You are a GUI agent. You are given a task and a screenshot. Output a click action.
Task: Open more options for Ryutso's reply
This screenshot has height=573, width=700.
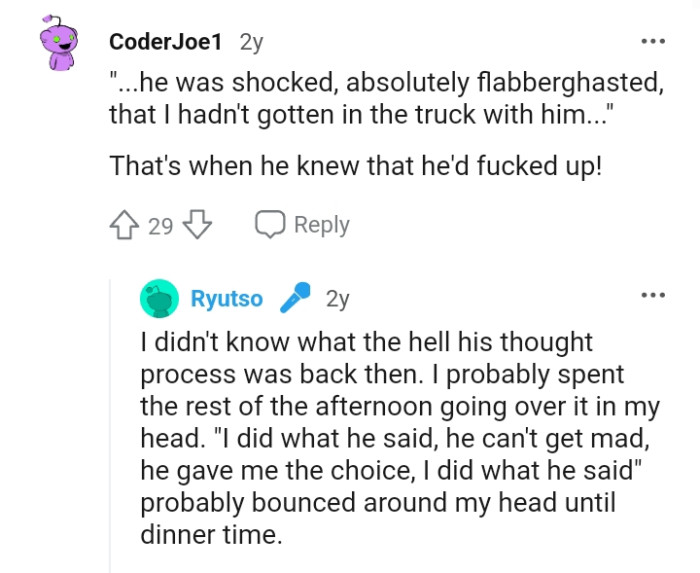point(653,295)
